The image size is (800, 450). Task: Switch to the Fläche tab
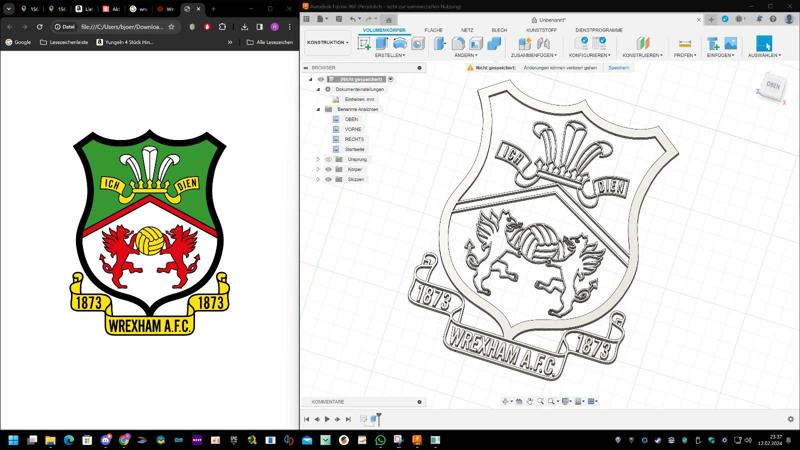pyautogui.click(x=433, y=30)
